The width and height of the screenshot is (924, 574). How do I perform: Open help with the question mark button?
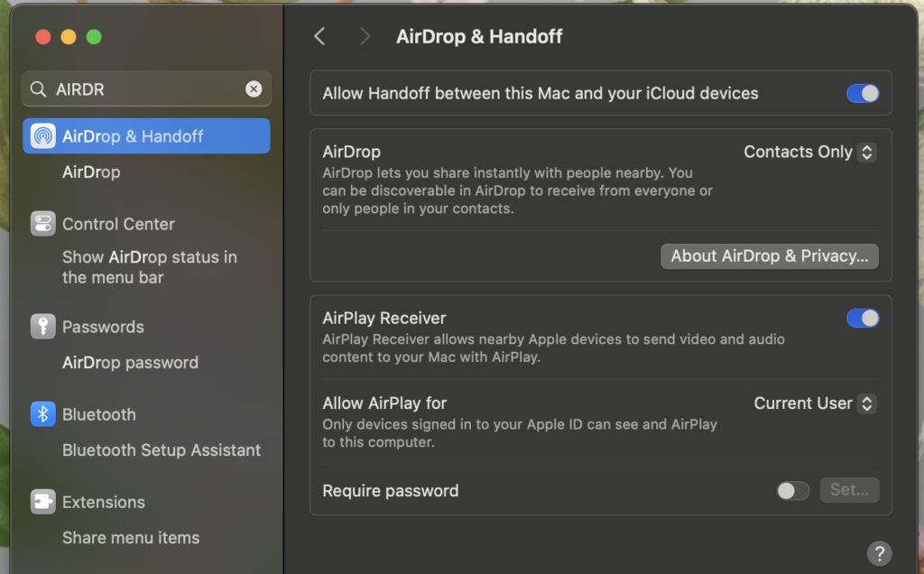[878, 553]
